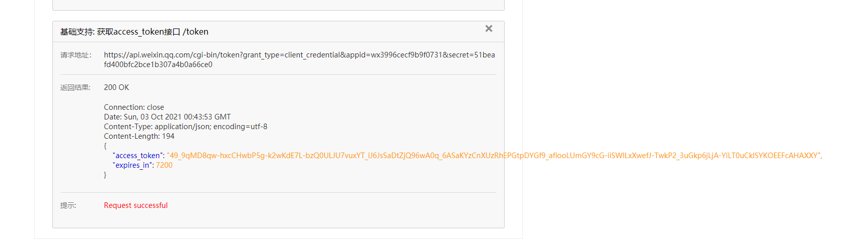The width and height of the screenshot is (868, 242).
Task: Click the api.weixin.qq.com request URL
Action: coord(299,59)
